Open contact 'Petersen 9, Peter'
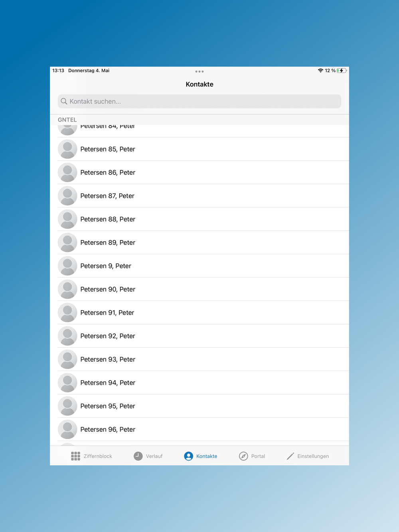The image size is (399, 532). coord(199,266)
